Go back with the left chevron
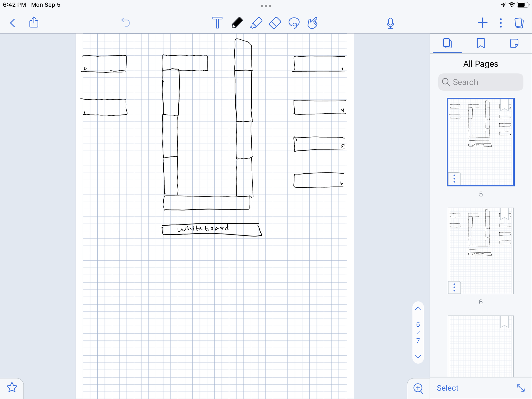This screenshot has height=399, width=532. pos(13,23)
